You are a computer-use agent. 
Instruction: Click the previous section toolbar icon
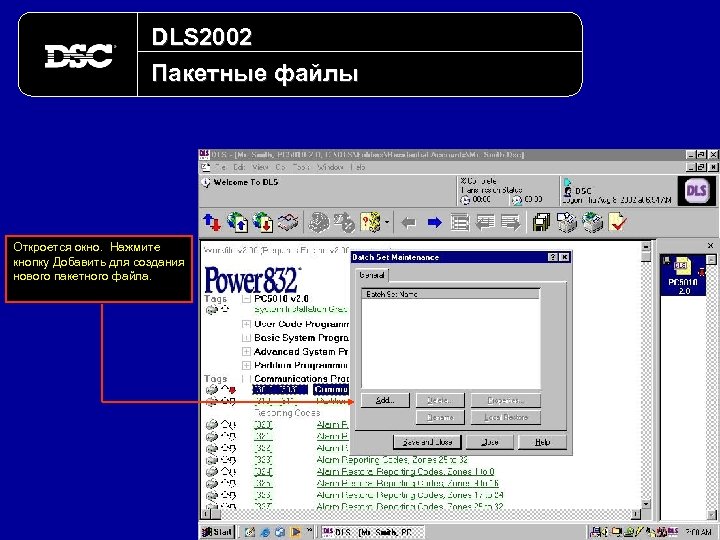click(485, 223)
